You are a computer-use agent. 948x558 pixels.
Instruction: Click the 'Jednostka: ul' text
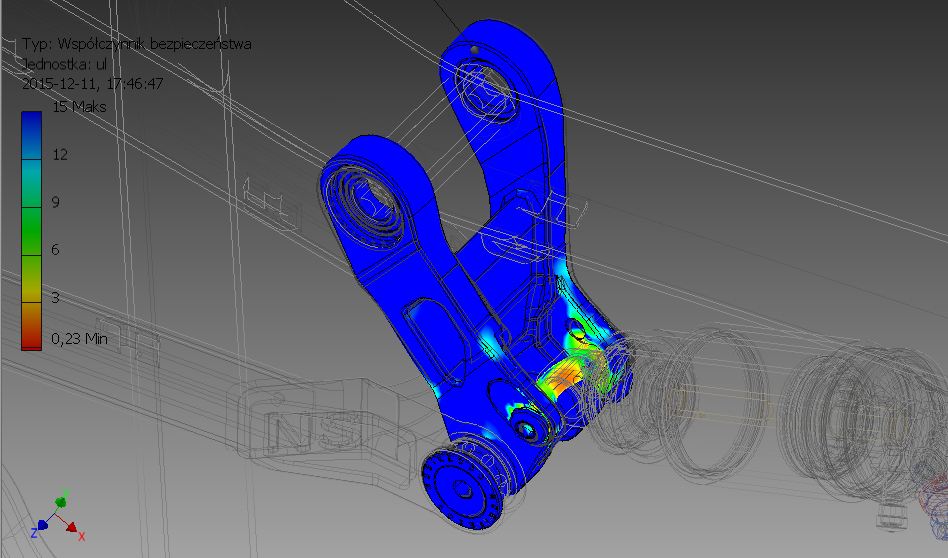point(64,63)
